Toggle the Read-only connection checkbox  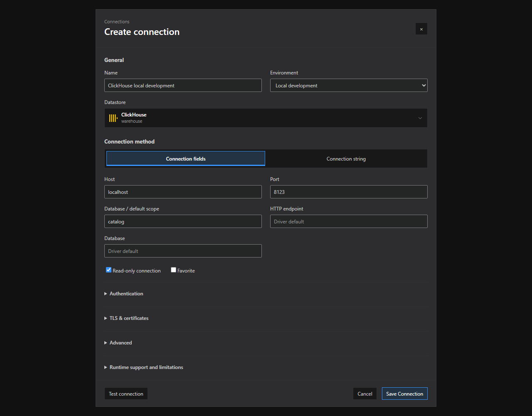(109, 270)
